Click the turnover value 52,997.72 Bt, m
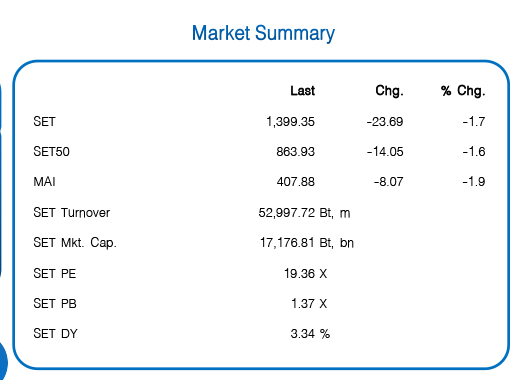The width and height of the screenshot is (532, 380). (304, 213)
